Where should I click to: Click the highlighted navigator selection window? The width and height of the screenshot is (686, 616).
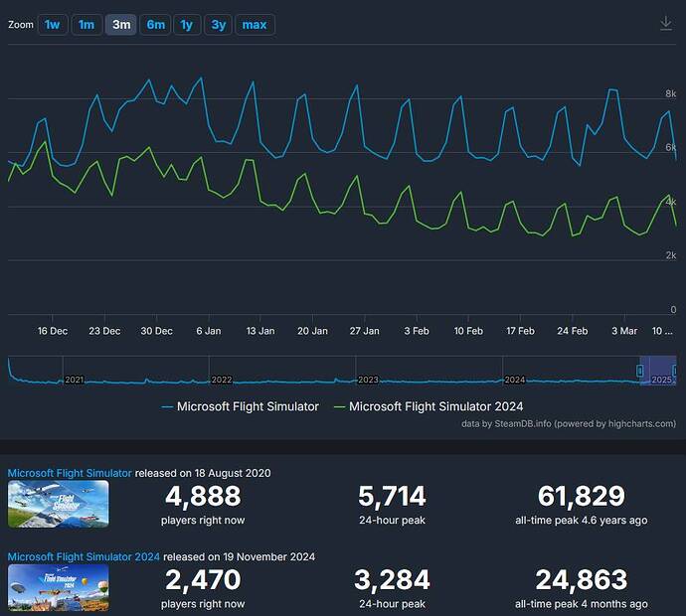coord(657,371)
